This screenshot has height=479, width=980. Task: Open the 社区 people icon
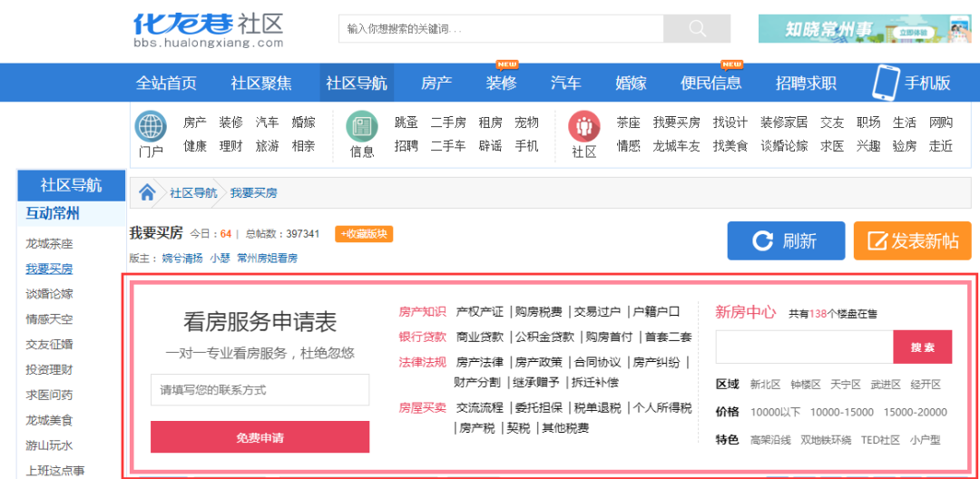[583, 127]
